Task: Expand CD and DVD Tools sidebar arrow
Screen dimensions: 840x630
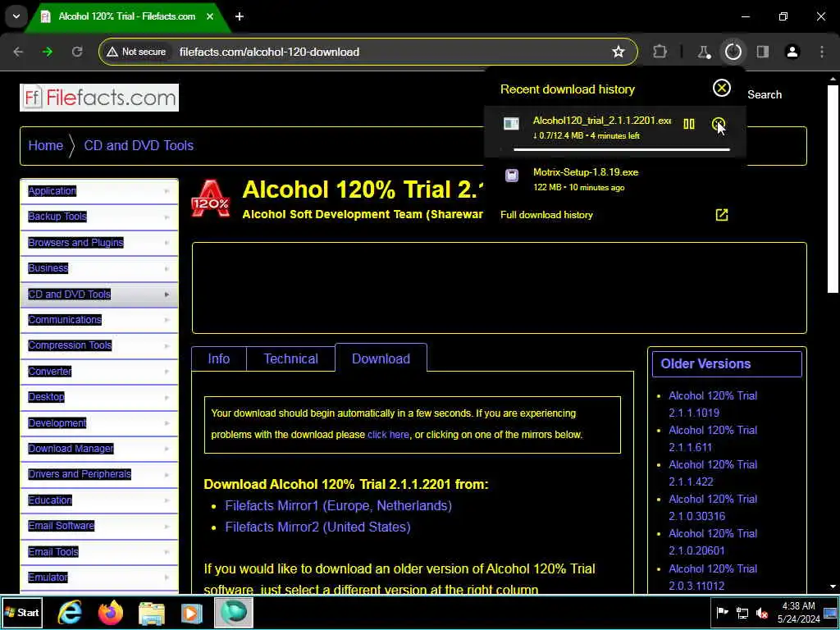Action: pos(167,294)
